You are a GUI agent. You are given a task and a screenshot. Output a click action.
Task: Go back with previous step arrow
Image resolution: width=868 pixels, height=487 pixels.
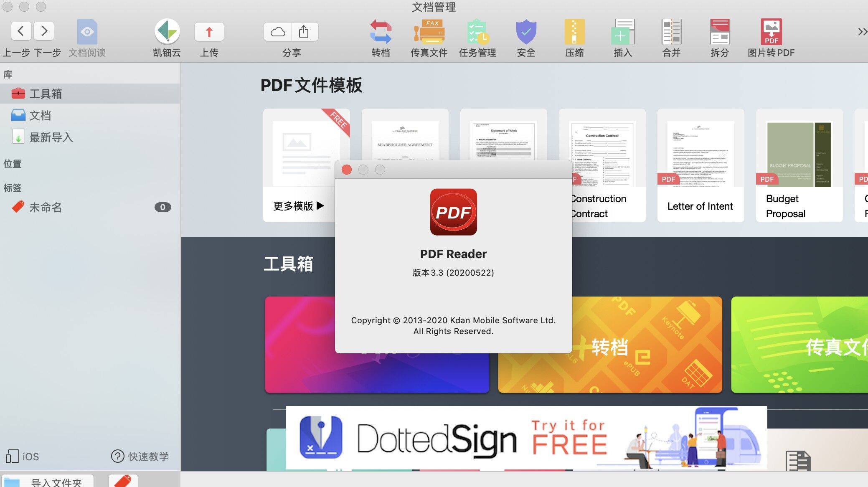click(x=21, y=31)
